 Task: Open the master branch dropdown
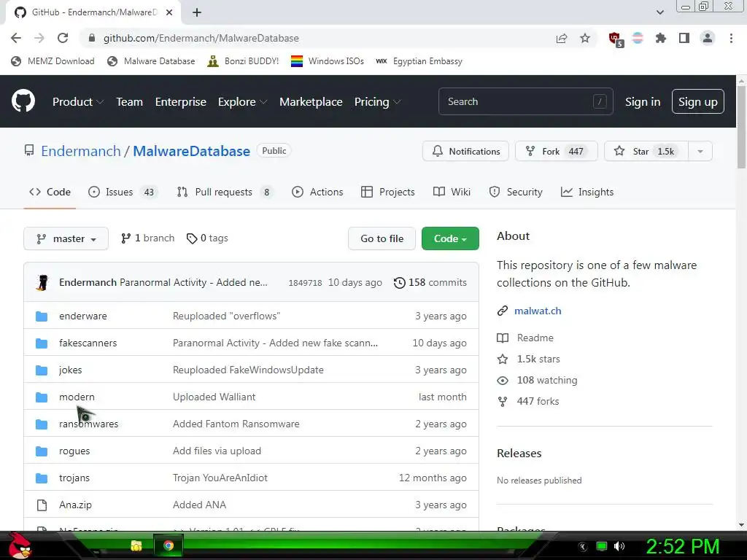(66, 238)
